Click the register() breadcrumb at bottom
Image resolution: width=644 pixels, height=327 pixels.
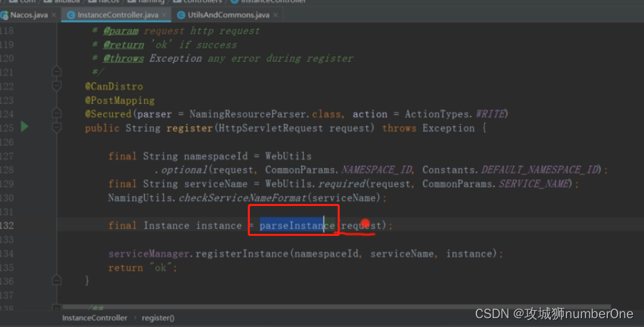[158, 318]
